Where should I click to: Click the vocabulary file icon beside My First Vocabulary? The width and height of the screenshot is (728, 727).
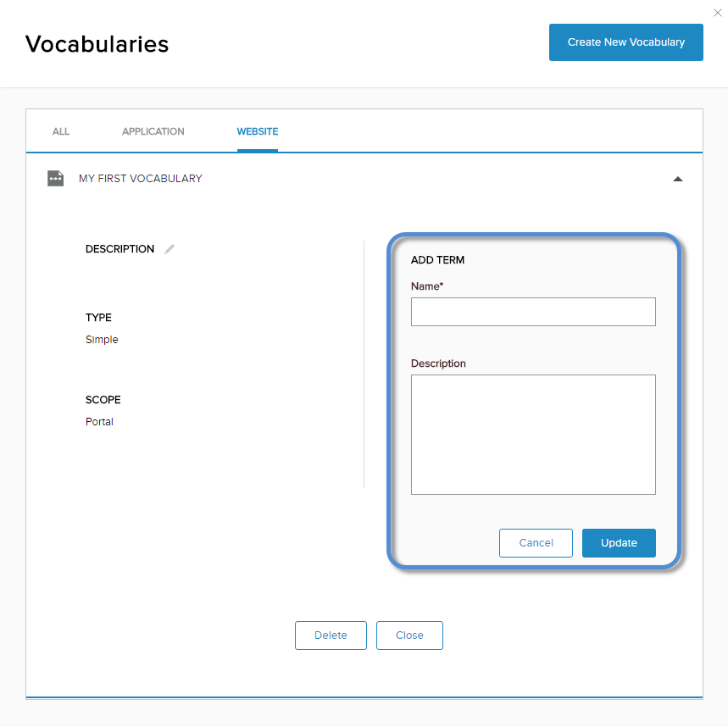pos(56,178)
